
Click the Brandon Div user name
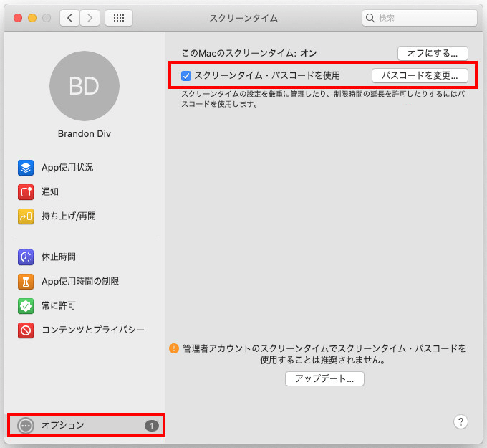click(x=85, y=134)
